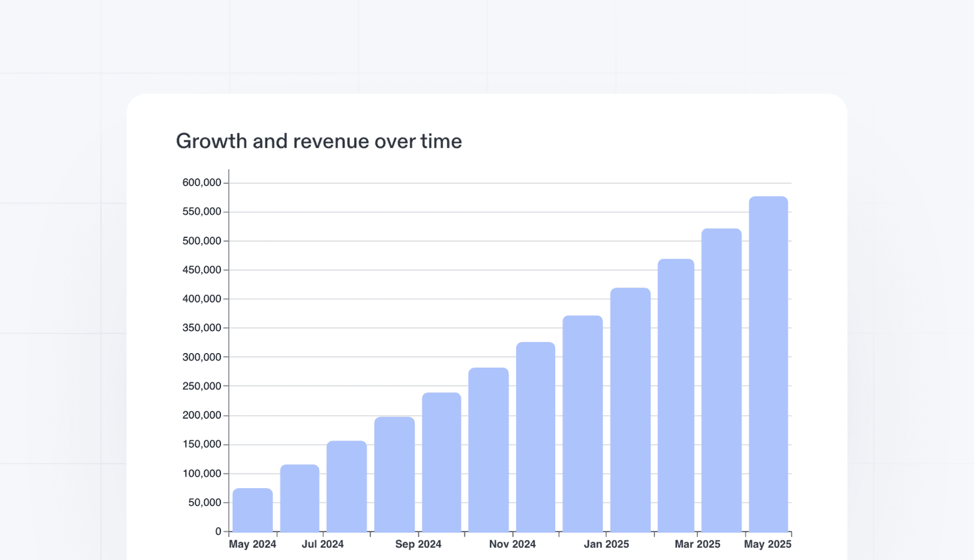Click the 250,000 y-axis label
Screen dimensions: 974x560
coord(201,386)
